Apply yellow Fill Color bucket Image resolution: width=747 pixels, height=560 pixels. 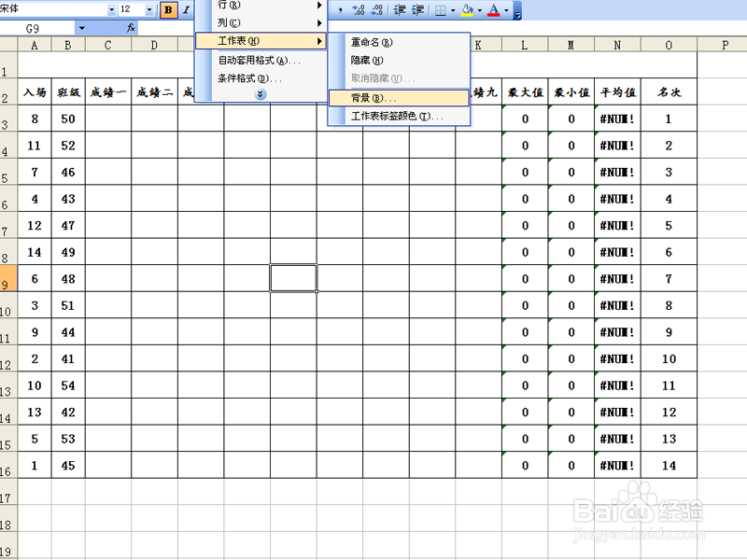(468, 10)
